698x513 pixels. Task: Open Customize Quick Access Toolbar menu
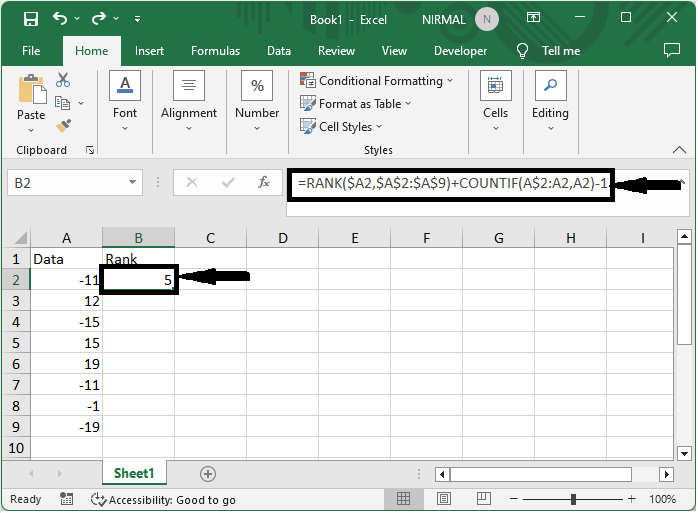tap(138, 19)
